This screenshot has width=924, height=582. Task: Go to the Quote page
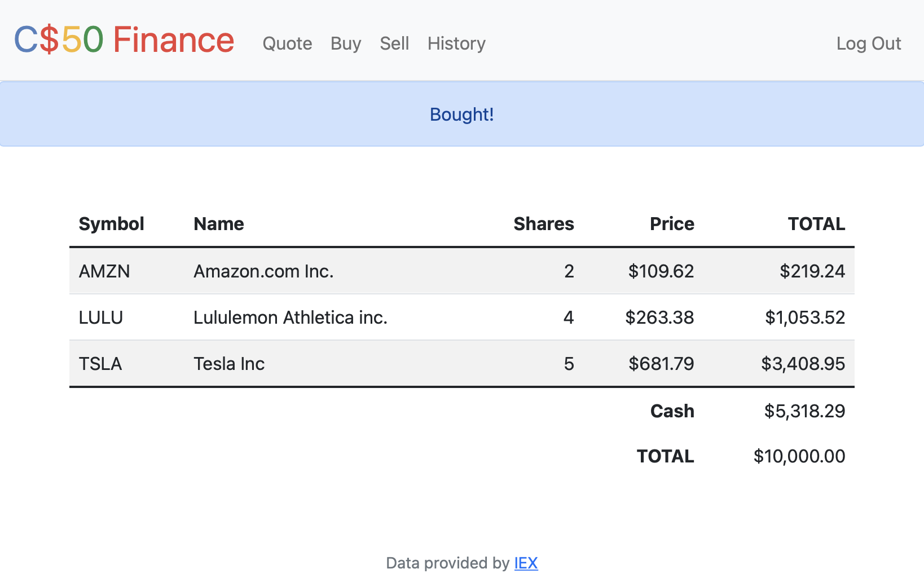click(287, 43)
